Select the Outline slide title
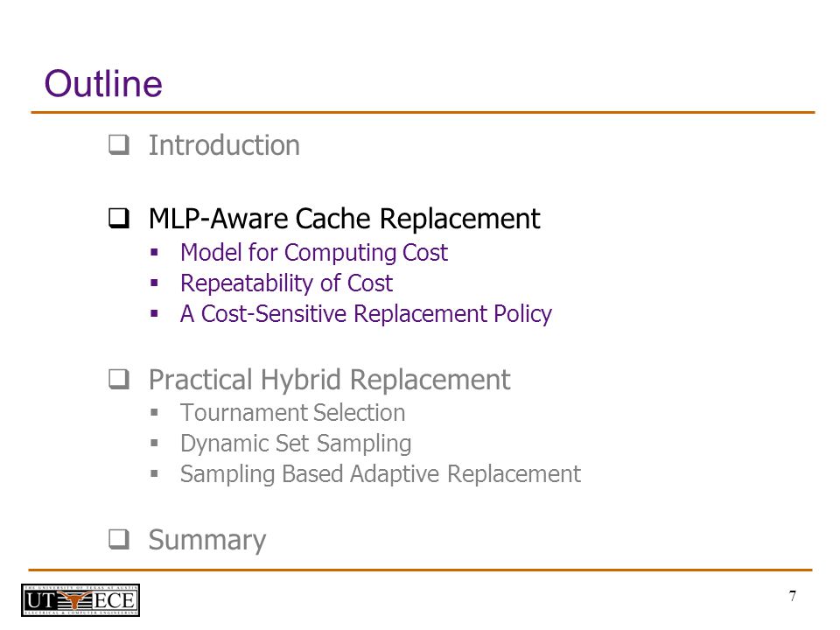Viewport: 840px width, 630px height. coord(103,84)
